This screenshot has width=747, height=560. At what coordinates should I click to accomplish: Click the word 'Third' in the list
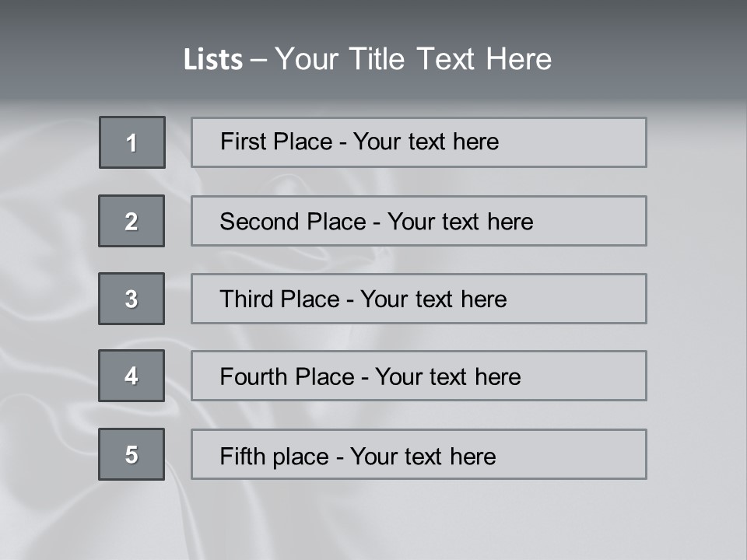coord(246,299)
